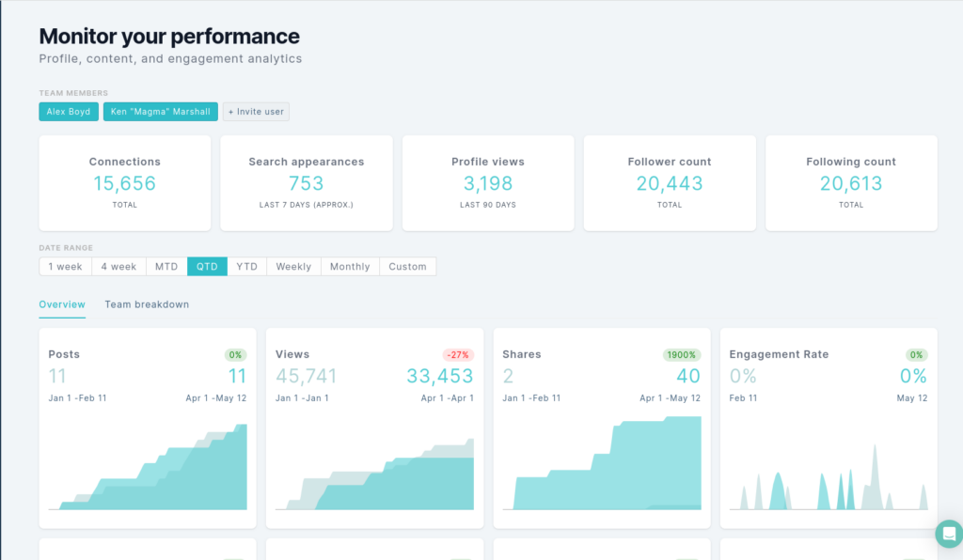The image size is (963, 560).
Task: Click the Engagement Rate chart
Action: [x=829, y=475]
